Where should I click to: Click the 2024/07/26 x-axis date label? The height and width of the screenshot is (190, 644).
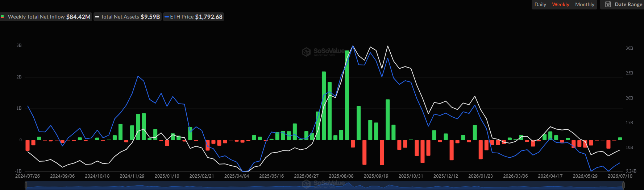click(28, 176)
